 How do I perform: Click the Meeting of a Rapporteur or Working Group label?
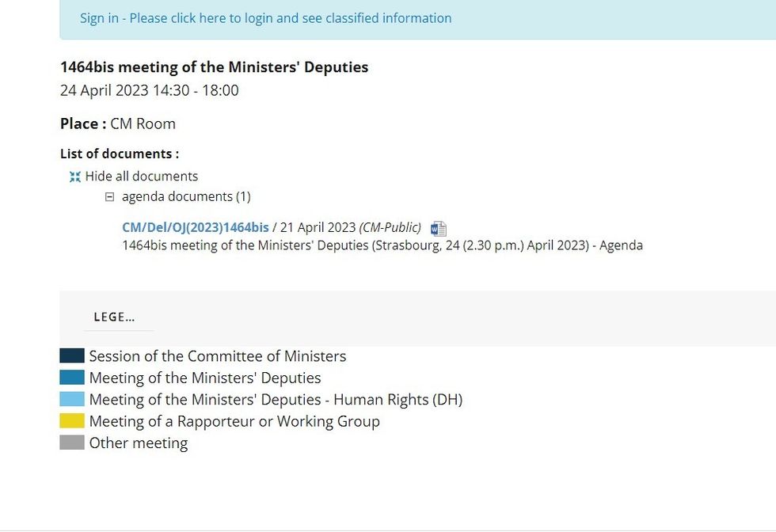[x=234, y=421]
